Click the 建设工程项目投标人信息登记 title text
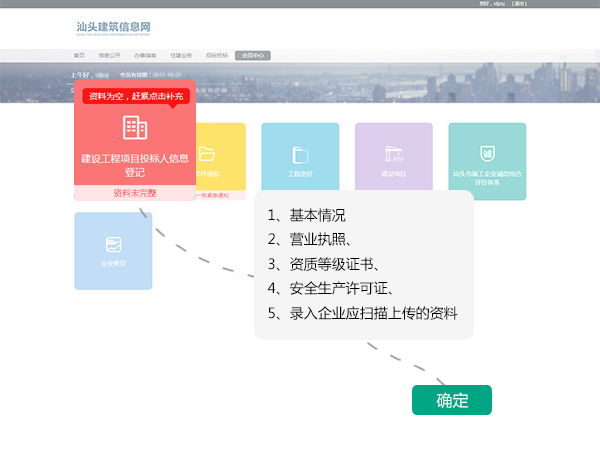Image resolution: width=600 pixels, height=450 pixels. (x=134, y=165)
